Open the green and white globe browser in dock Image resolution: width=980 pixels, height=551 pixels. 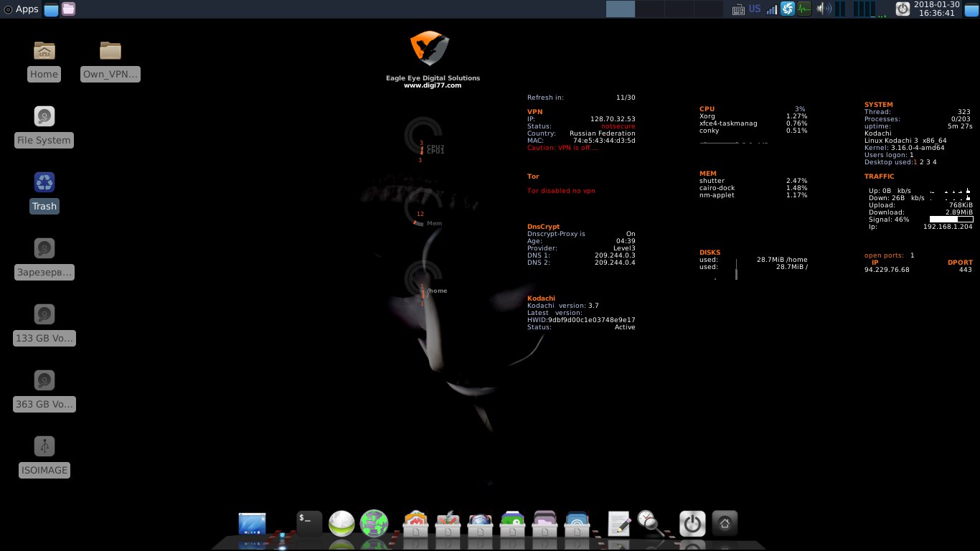pos(341,524)
